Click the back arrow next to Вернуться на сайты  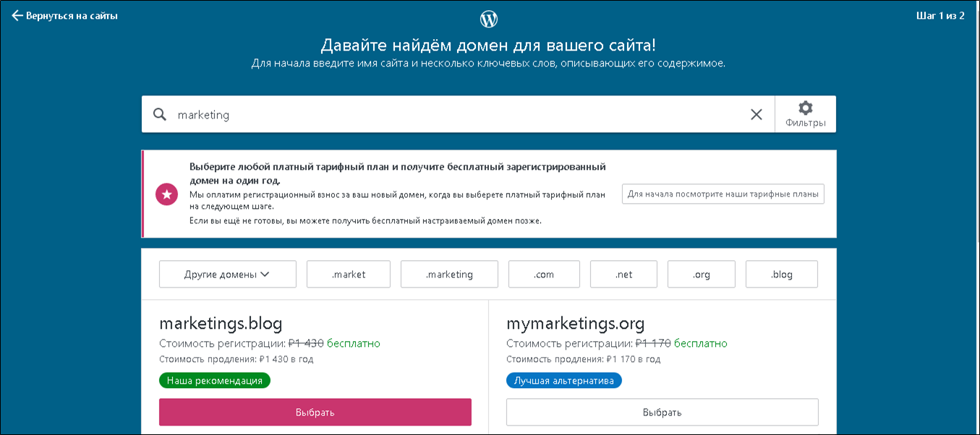click(x=16, y=14)
